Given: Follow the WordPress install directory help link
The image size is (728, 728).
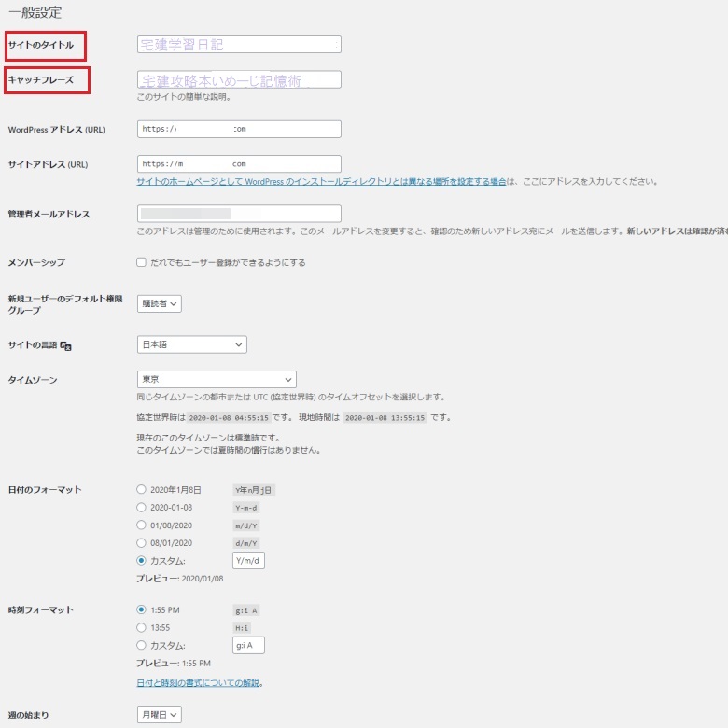Looking at the screenshot, I should coord(322,182).
